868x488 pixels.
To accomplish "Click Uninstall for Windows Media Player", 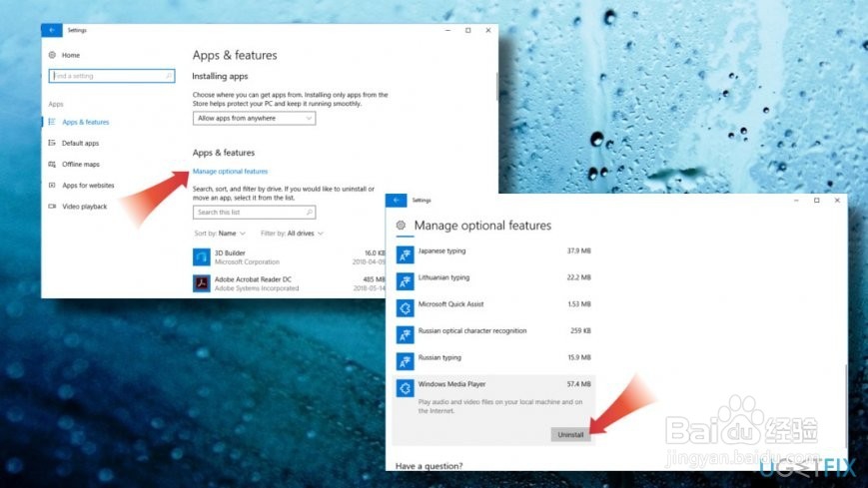I will 570,435.
